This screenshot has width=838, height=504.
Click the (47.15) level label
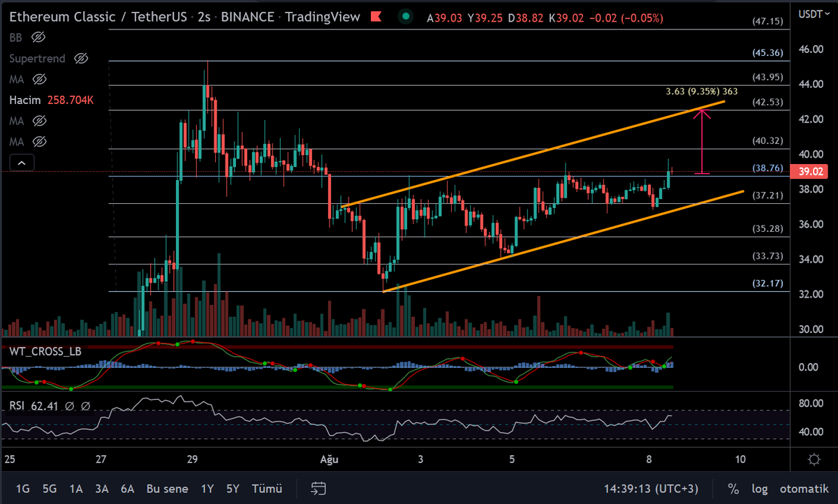[767, 22]
